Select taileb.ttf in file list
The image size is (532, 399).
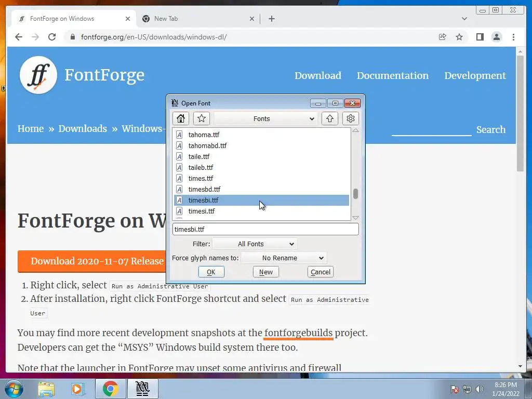click(261, 167)
